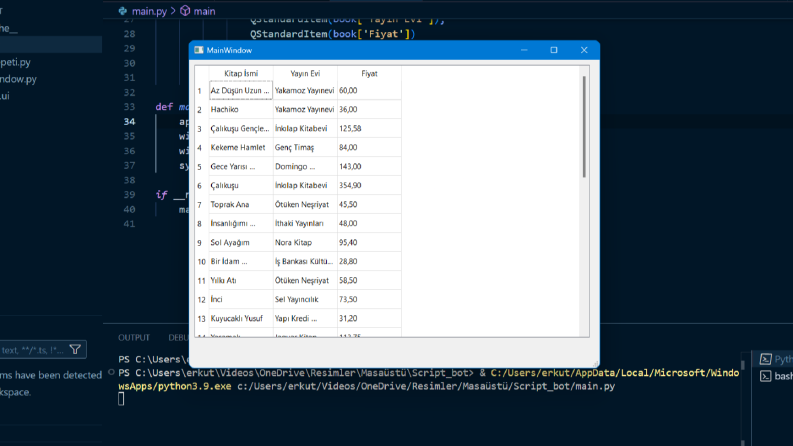Select publisher cell 'Genç Timaş'
Image resolution: width=793 pixels, height=446 pixels.
tap(305, 147)
